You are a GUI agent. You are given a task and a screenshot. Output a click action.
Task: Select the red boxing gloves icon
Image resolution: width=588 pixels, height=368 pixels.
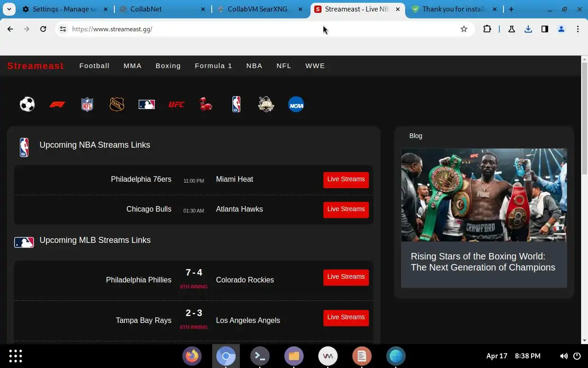(206, 104)
